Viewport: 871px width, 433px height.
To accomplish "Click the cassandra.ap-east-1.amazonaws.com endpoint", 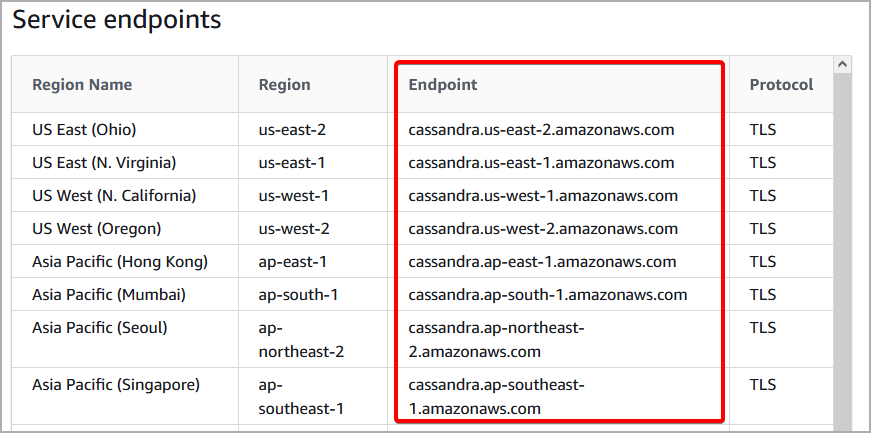I will (542, 261).
